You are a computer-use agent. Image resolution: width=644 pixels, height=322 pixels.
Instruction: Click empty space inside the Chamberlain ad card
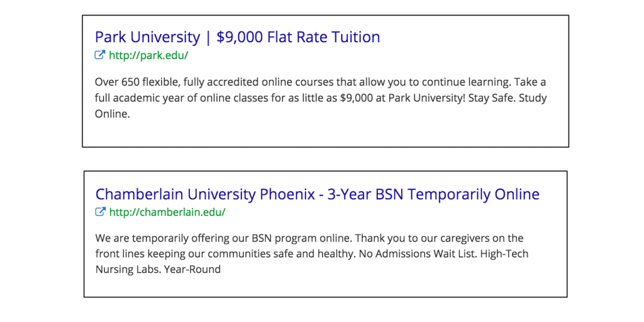point(411,284)
